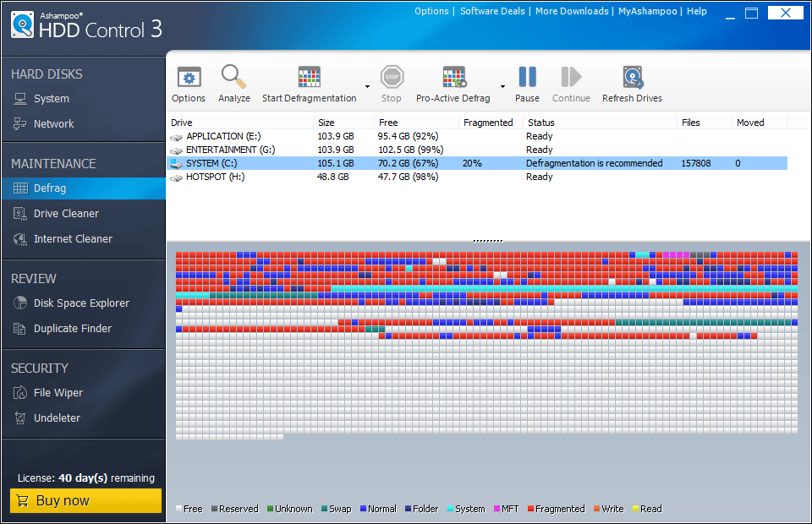Open the Options toolbar icon
Viewport: 812px width, 524px height.
point(189,78)
